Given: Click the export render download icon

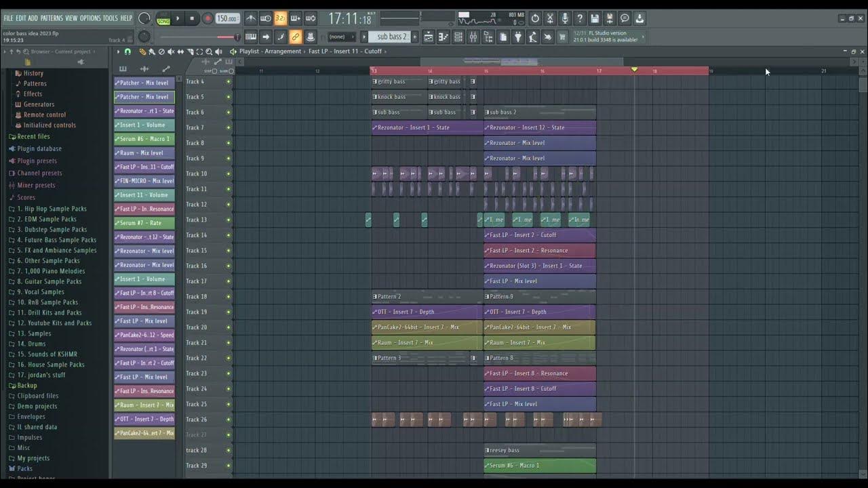Looking at the screenshot, I should [639, 18].
